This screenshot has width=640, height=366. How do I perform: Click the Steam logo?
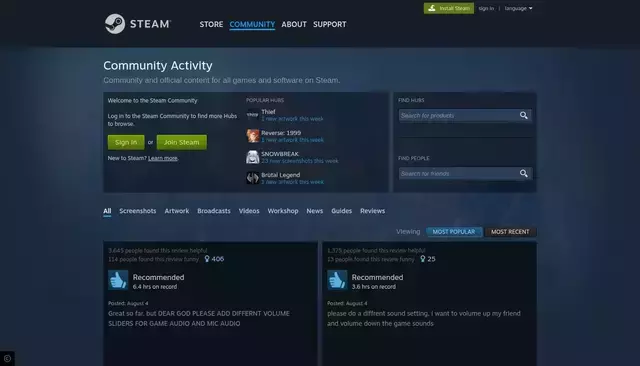138,24
